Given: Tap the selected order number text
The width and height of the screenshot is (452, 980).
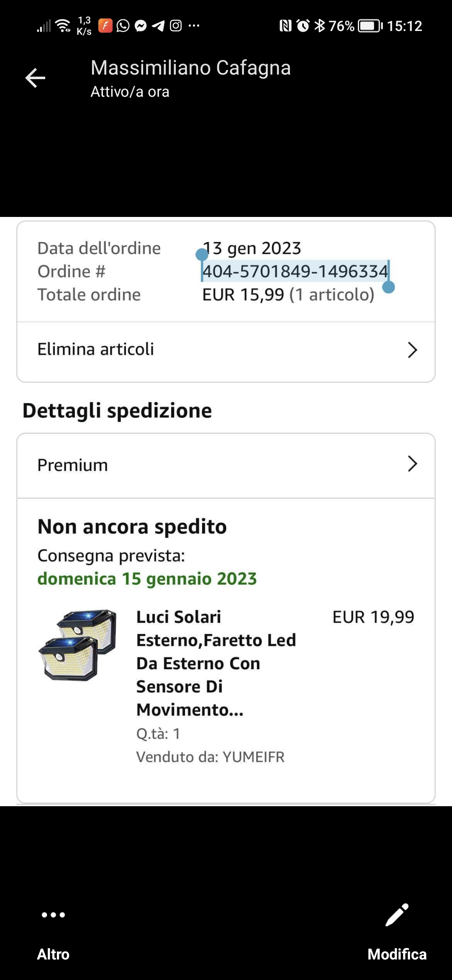Looking at the screenshot, I should coord(295,271).
